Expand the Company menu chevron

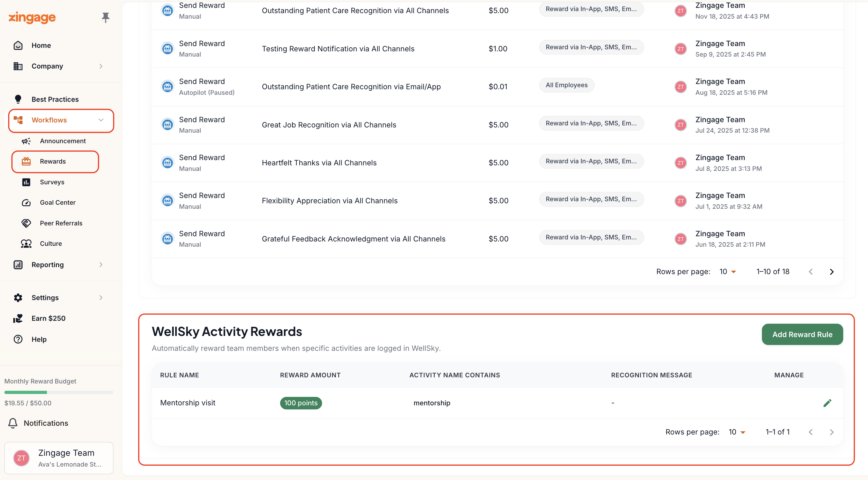click(x=101, y=66)
